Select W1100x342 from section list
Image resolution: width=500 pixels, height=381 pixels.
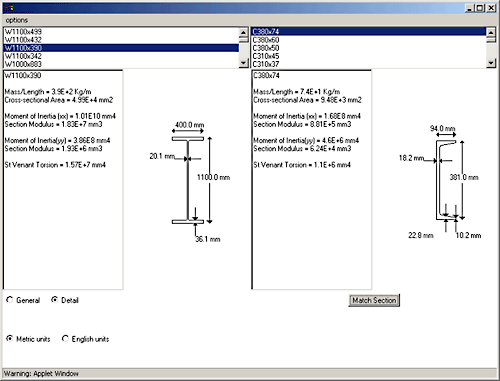click(121, 56)
